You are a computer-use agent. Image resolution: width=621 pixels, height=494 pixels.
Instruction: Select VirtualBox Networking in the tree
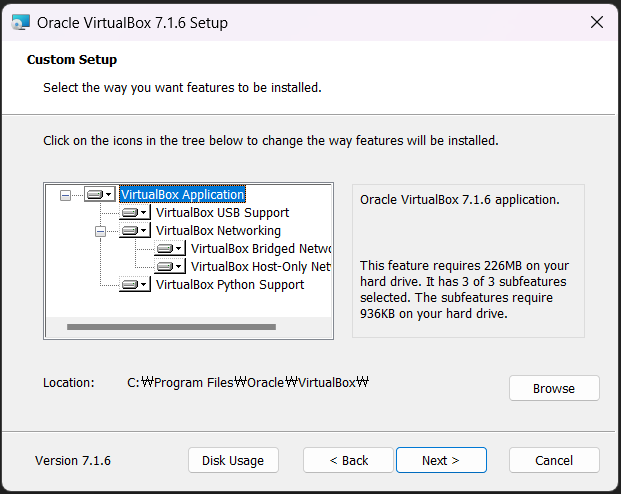click(218, 231)
